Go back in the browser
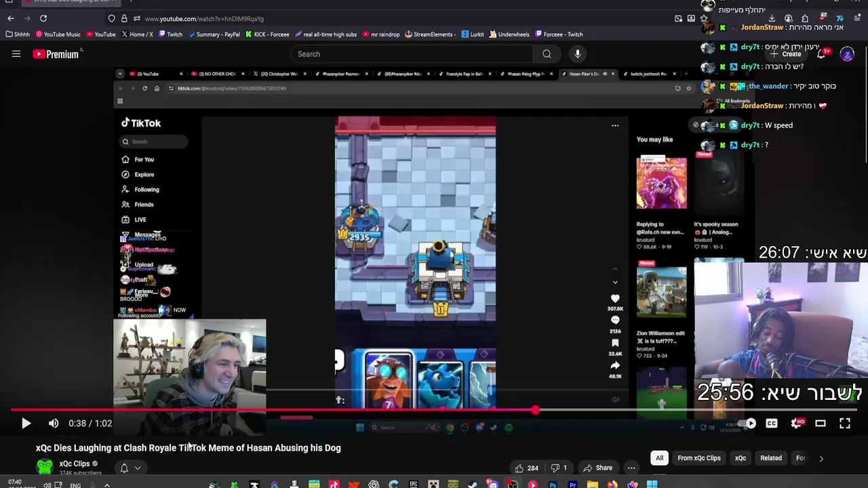Screen dimensions: 868x488 coord(11,18)
